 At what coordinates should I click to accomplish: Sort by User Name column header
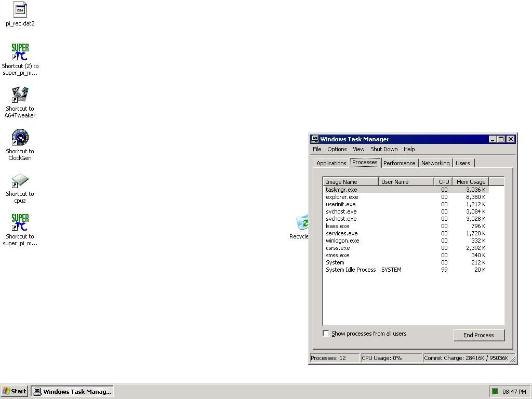406,181
